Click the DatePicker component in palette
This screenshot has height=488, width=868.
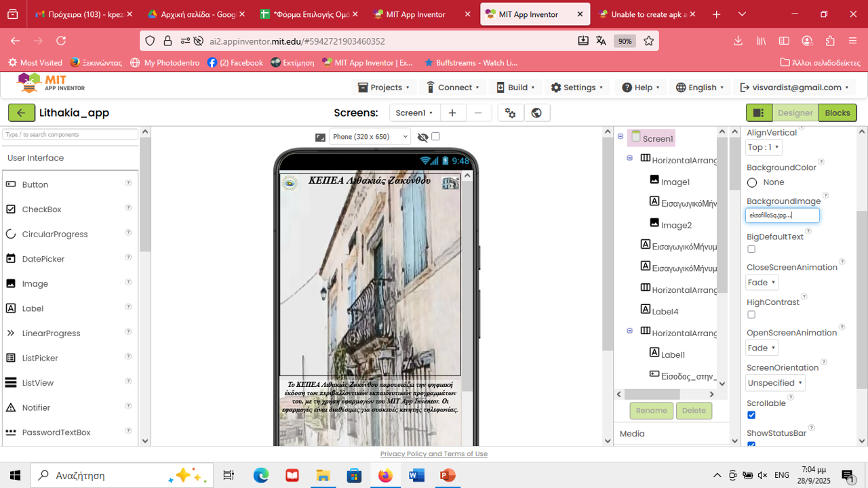pyautogui.click(x=43, y=259)
